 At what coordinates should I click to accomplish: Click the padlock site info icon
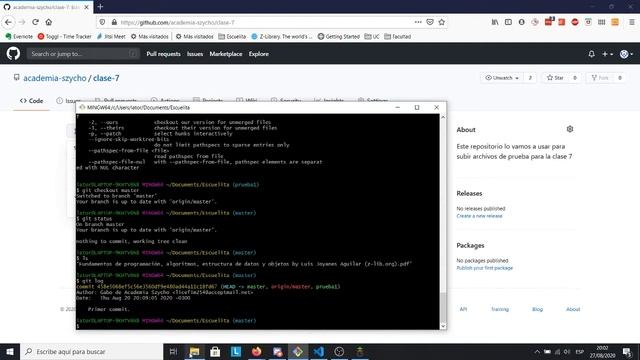(114, 22)
